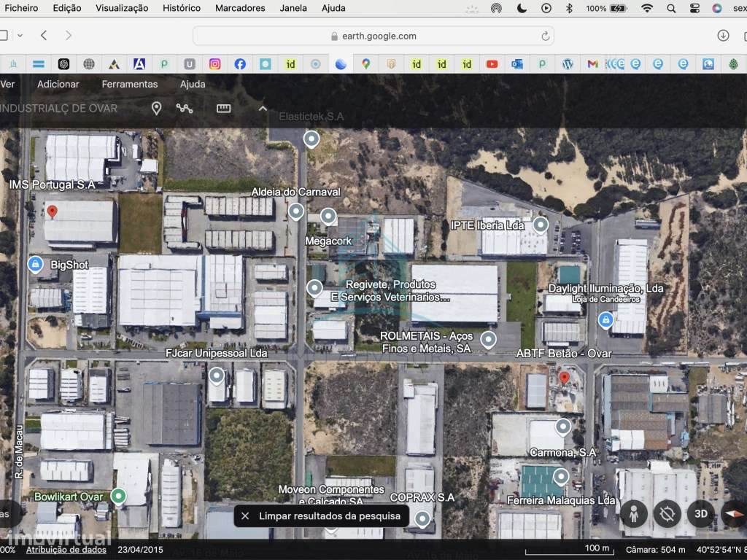Open the ChatGPT pinned tab

point(64,64)
